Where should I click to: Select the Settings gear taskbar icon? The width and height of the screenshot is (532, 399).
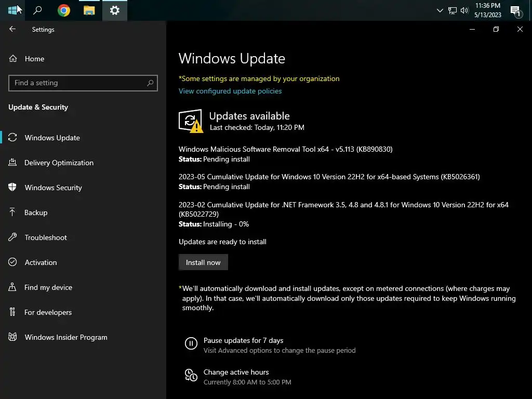pos(115,10)
